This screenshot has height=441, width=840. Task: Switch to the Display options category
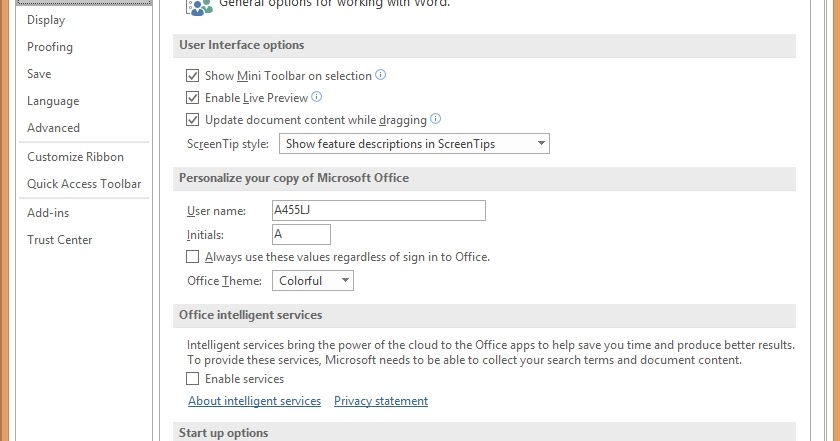coord(46,20)
